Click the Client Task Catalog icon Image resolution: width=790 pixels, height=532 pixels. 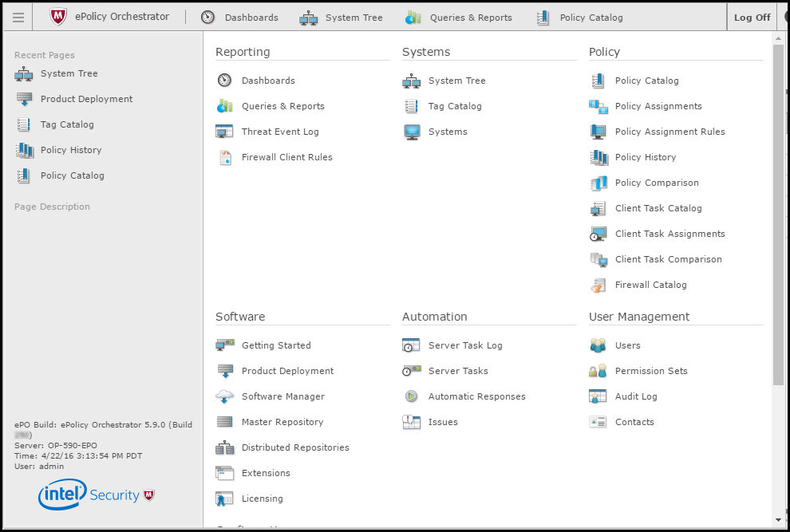pyautogui.click(x=598, y=208)
